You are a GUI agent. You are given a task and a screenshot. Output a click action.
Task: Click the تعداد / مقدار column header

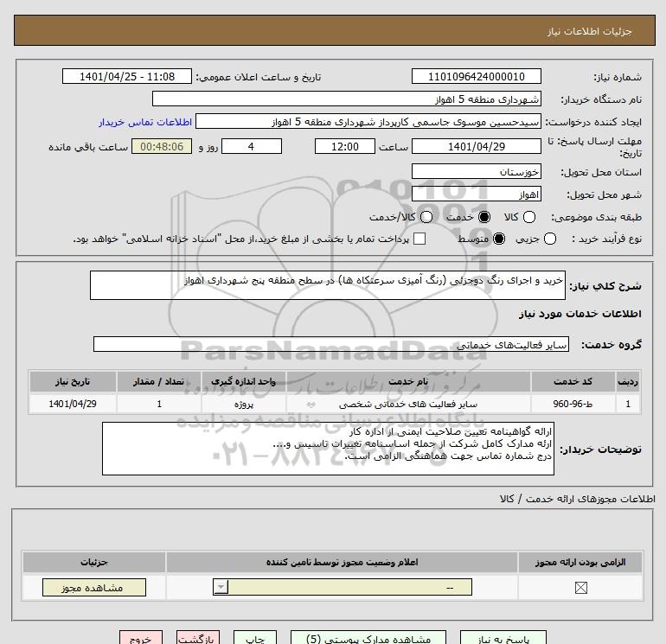159,381
